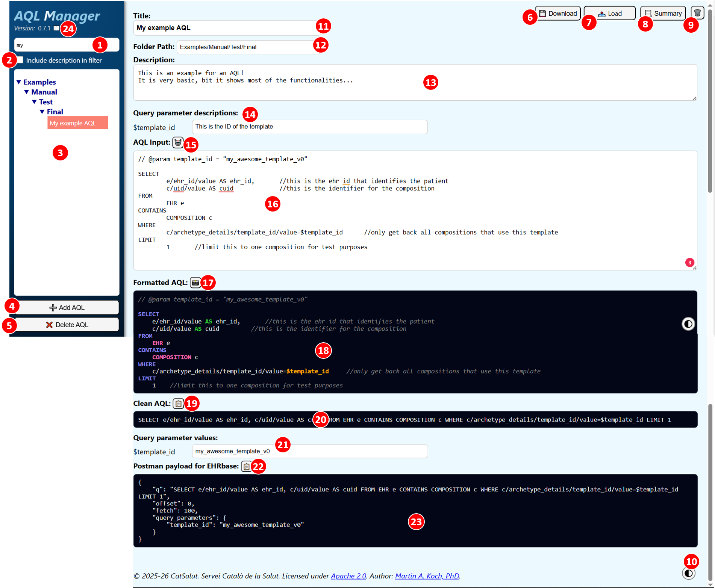The height and width of the screenshot is (588, 715).
Task: Click the Folder Path input field
Action: coord(248,47)
